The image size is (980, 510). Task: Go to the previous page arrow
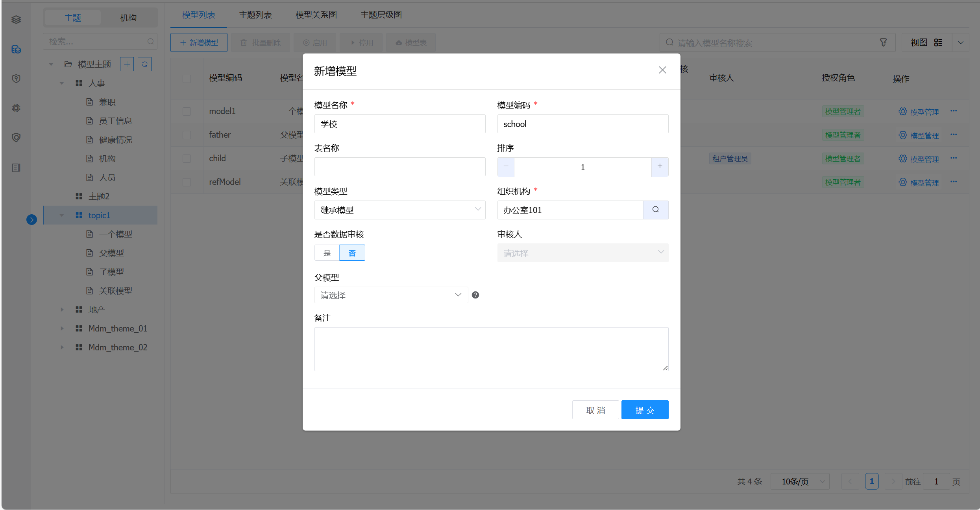850,481
